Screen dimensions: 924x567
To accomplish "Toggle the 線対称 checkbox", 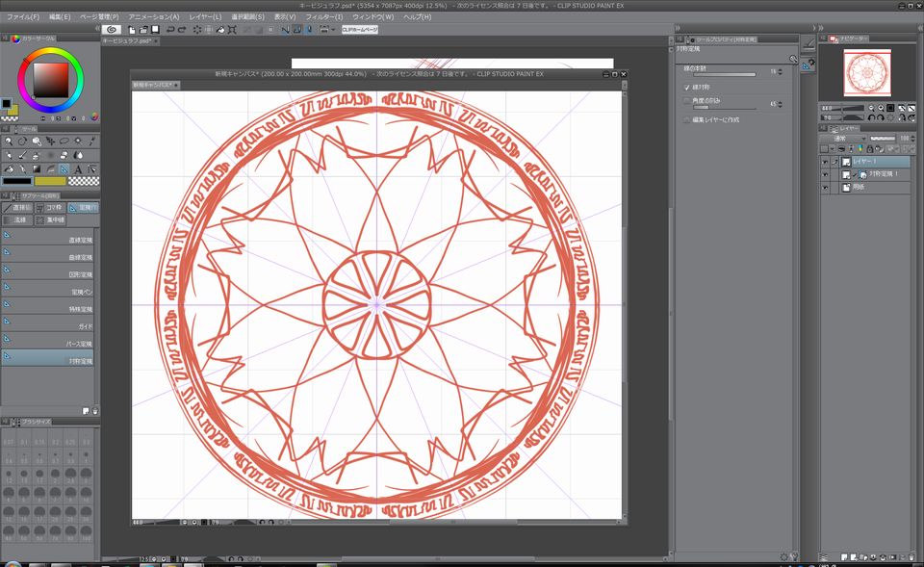I will pyautogui.click(x=686, y=88).
